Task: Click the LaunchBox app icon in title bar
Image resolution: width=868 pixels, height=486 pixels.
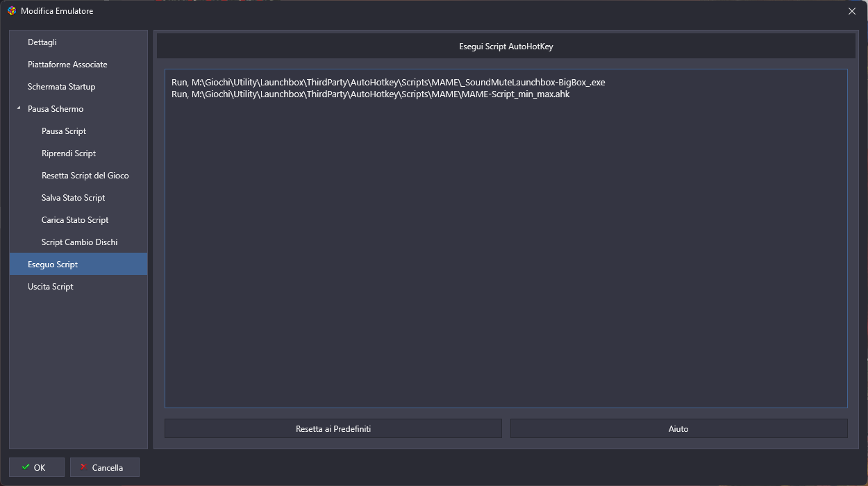Action: tap(12, 11)
